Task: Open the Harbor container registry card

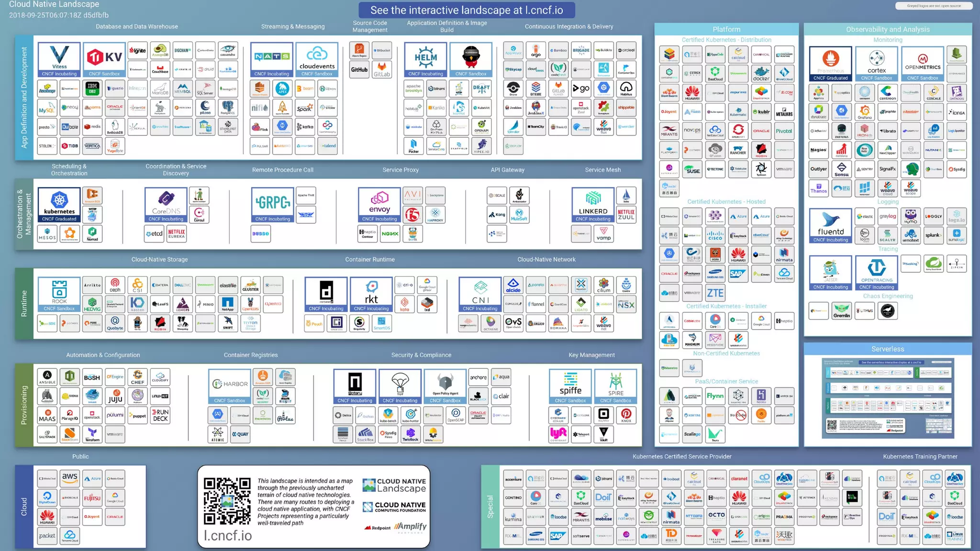Action: [x=230, y=386]
